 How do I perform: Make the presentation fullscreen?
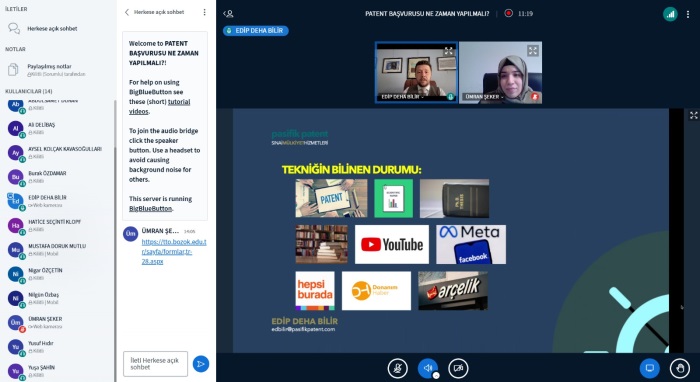(693, 115)
